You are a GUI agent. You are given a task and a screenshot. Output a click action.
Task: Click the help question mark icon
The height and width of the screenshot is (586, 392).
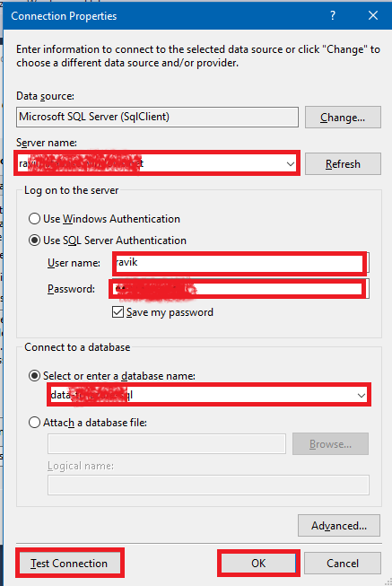(x=333, y=15)
